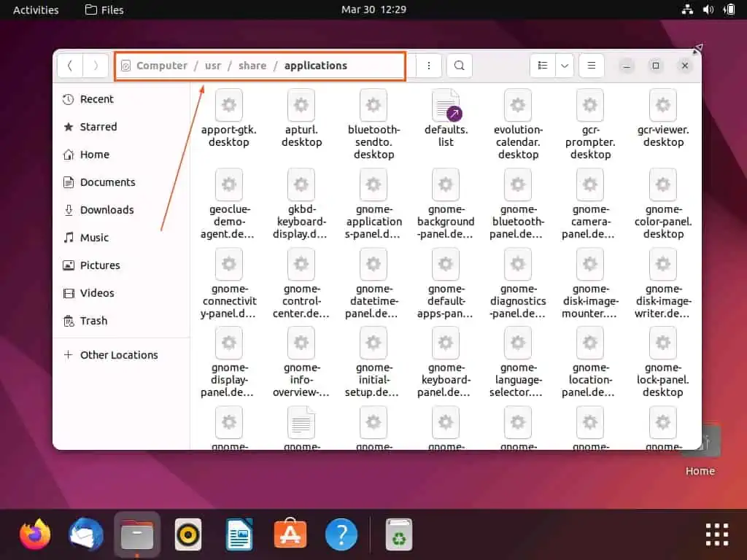
Task: Open the path bar three-dot menu
Action: tap(429, 66)
